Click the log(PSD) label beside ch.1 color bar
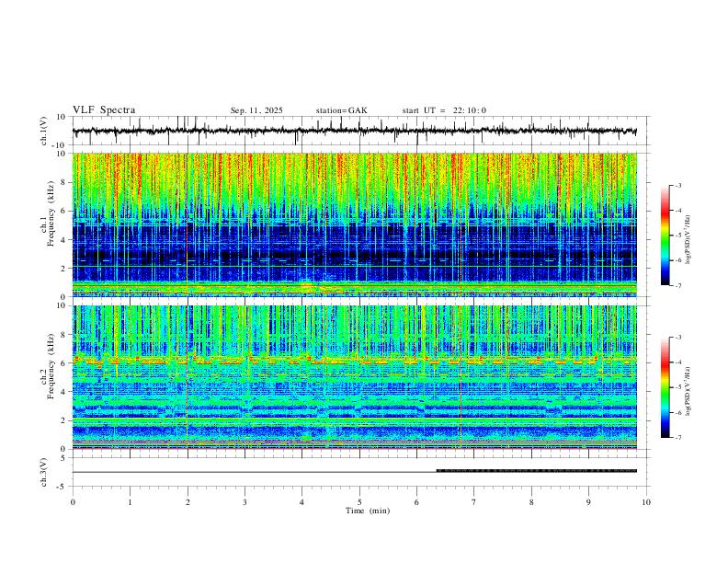The height and width of the screenshot is (563, 728). (x=688, y=240)
